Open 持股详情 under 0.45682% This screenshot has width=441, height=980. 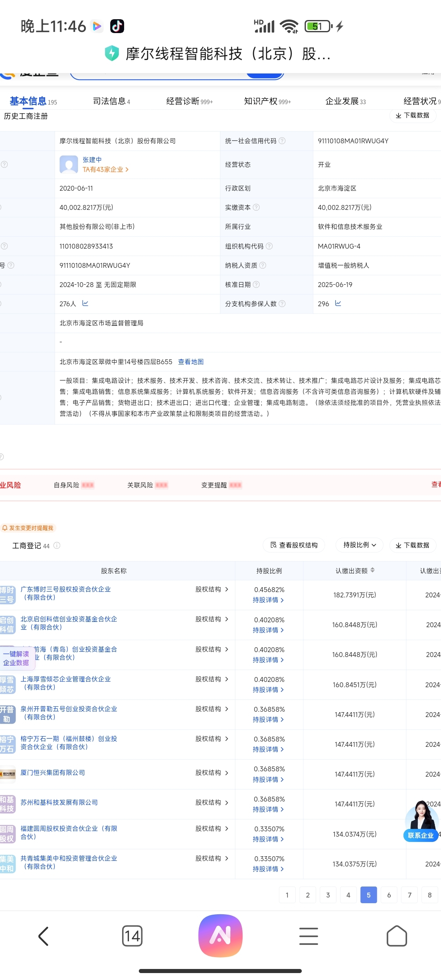pos(268,600)
